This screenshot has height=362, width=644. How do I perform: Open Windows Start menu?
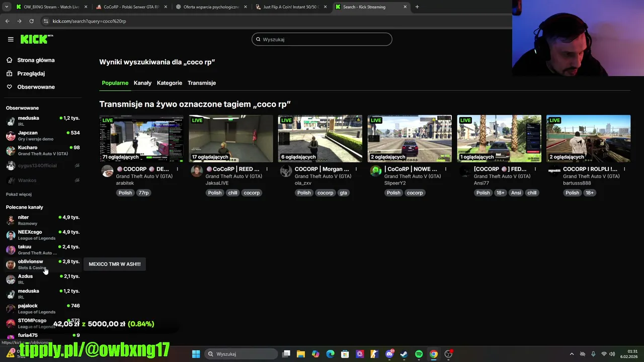pyautogui.click(x=196, y=354)
